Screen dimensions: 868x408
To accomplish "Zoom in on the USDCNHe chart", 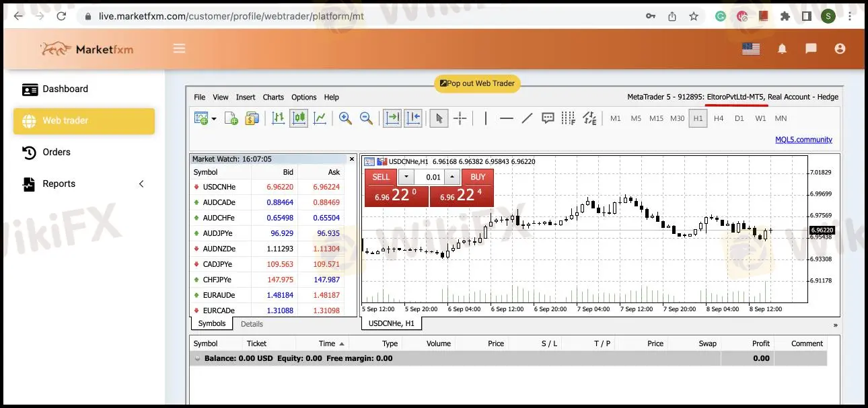I will (345, 118).
